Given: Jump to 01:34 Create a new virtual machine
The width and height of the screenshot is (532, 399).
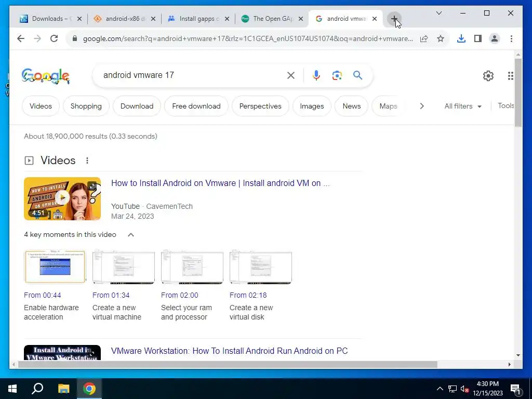Looking at the screenshot, I should [x=124, y=286].
